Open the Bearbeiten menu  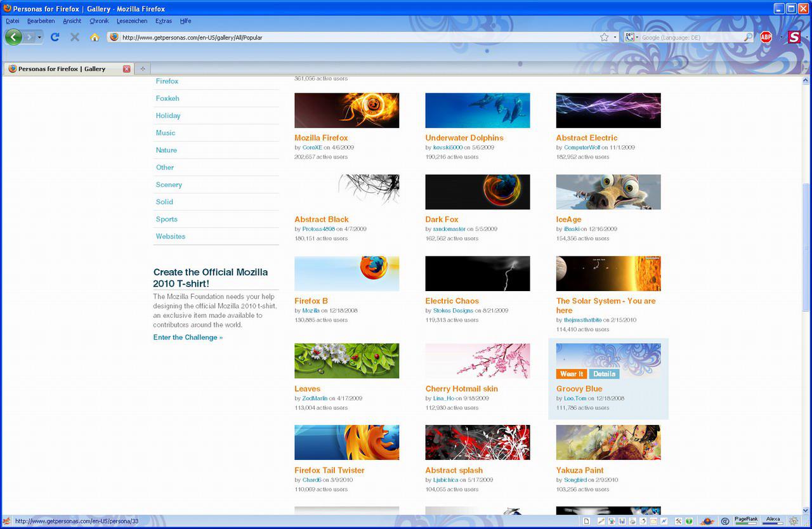tap(41, 21)
